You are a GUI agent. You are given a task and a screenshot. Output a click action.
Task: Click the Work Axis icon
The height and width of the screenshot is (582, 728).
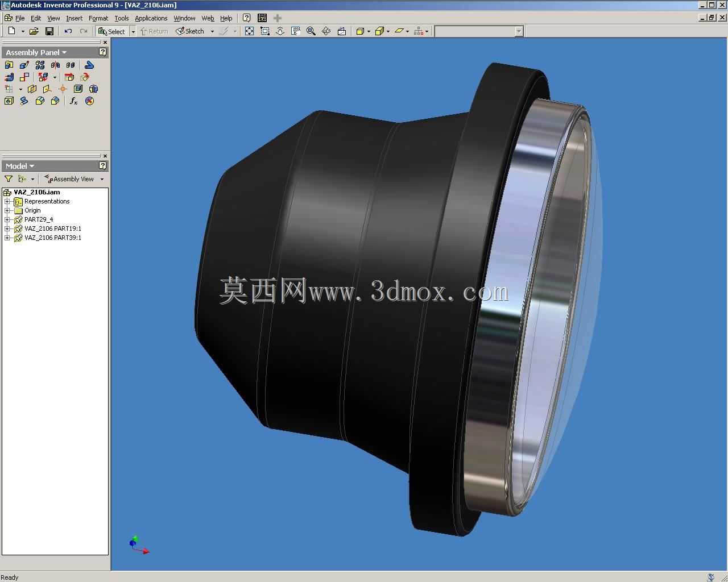(x=47, y=89)
